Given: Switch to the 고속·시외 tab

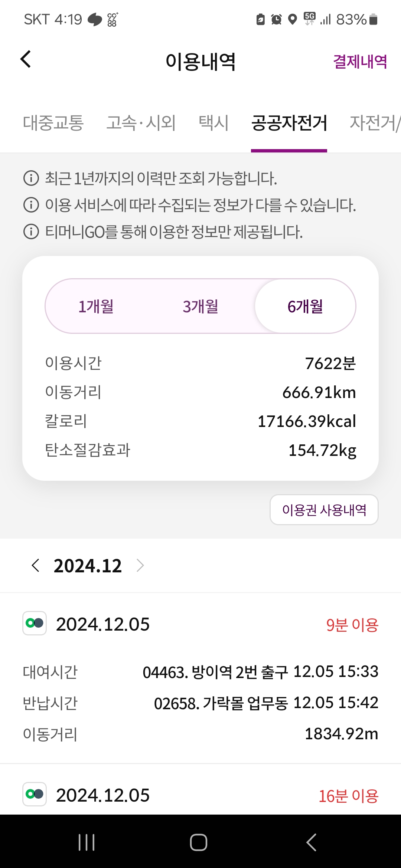Looking at the screenshot, I should [x=141, y=123].
